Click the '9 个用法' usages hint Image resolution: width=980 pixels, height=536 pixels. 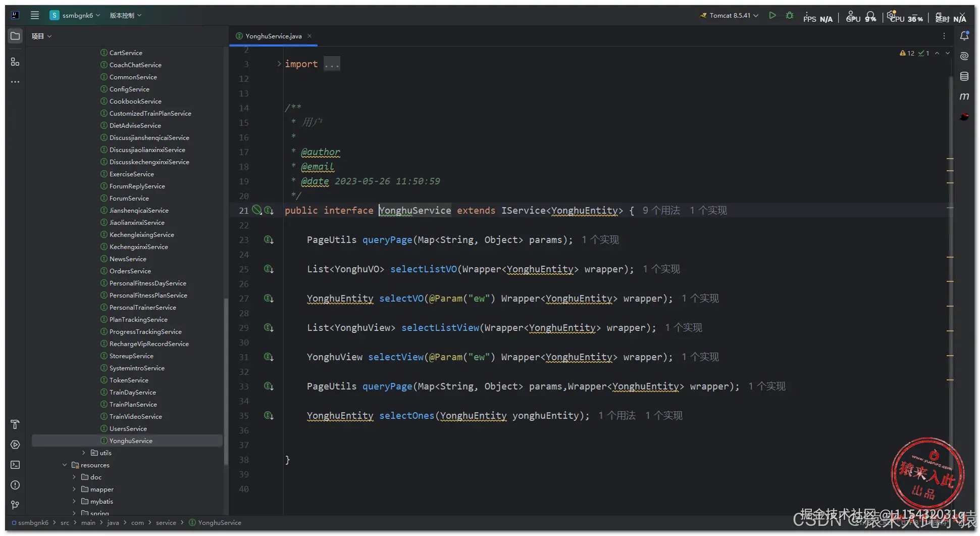click(661, 210)
